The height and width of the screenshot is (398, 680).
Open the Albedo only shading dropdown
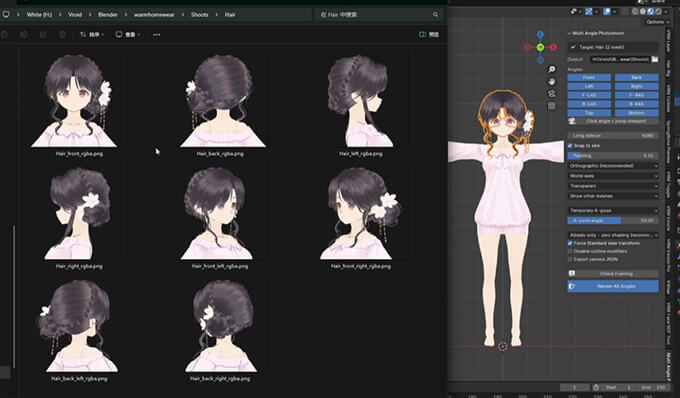(x=613, y=235)
